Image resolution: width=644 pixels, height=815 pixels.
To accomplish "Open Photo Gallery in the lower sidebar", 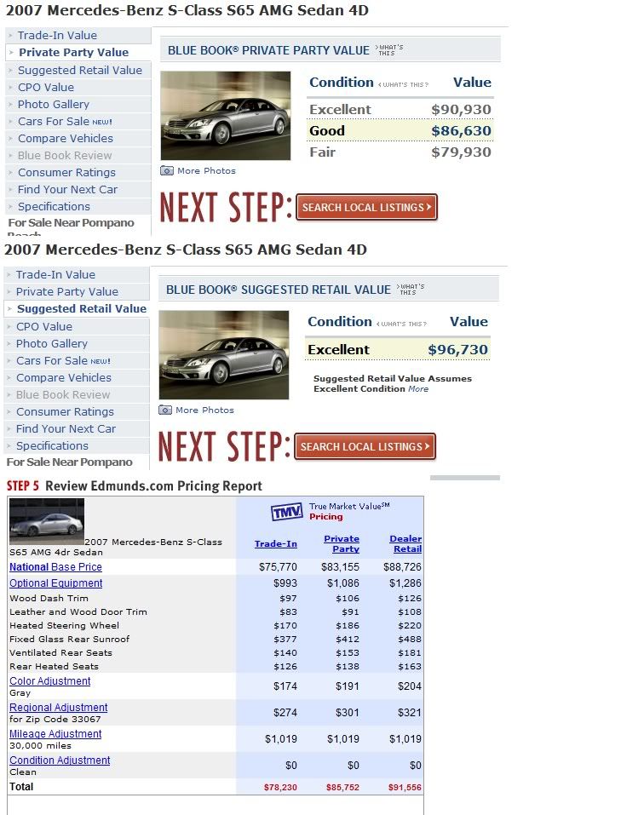I will click(51, 343).
